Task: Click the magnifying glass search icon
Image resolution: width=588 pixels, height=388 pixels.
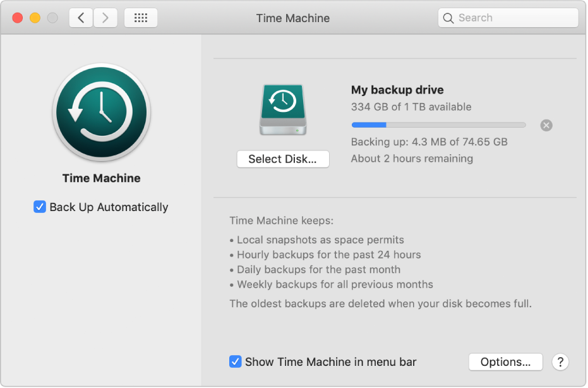Action: pos(448,18)
